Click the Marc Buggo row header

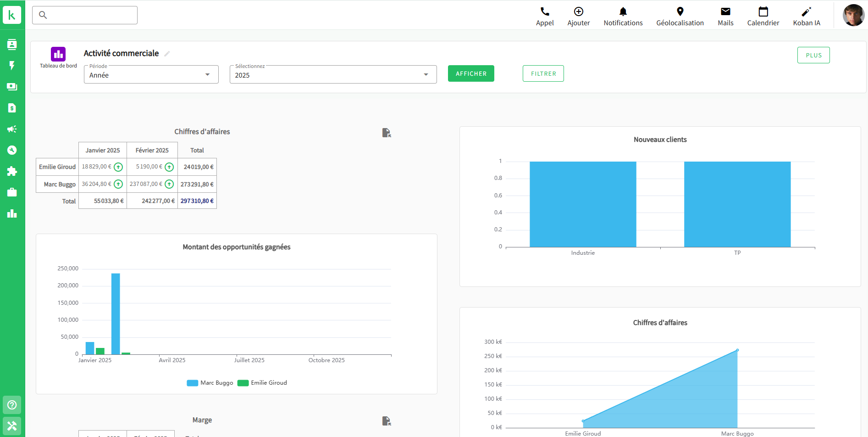click(57, 184)
